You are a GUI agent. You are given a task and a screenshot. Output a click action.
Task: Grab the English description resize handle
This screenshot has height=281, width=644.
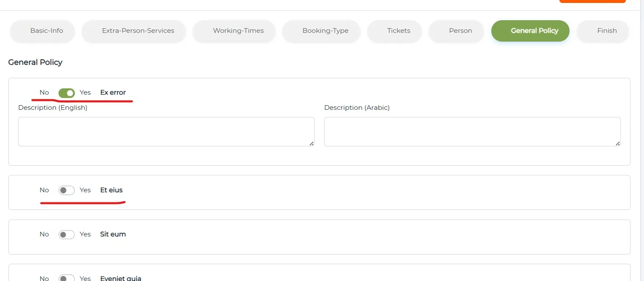click(x=311, y=143)
